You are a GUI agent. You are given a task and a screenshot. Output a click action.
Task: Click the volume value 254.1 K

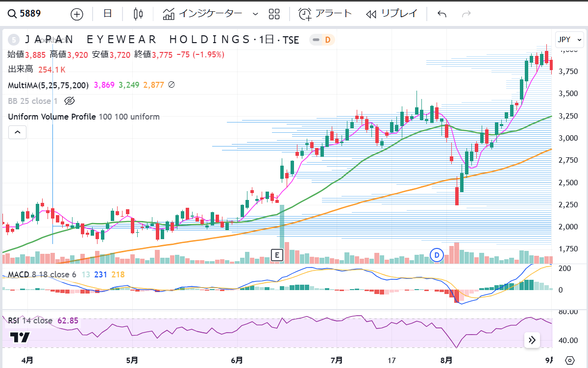click(51, 70)
